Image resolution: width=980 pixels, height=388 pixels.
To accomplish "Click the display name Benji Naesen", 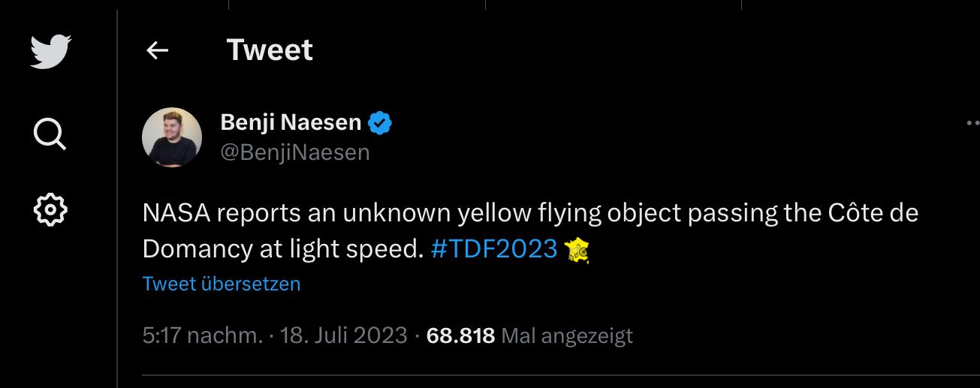I will [x=291, y=122].
